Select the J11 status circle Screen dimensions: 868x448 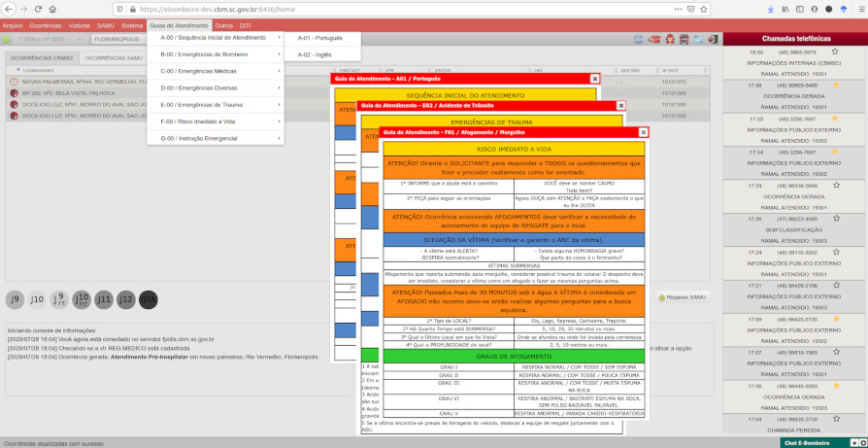pos(104,299)
